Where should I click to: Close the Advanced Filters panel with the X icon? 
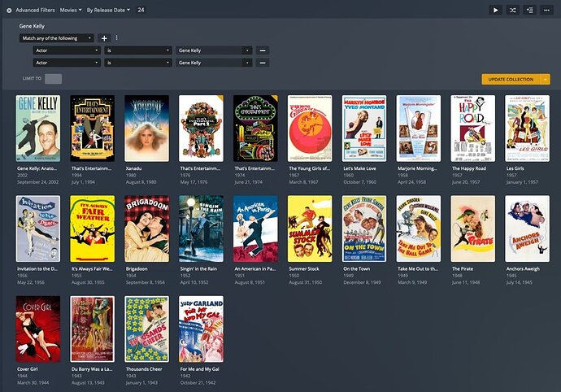click(9, 11)
